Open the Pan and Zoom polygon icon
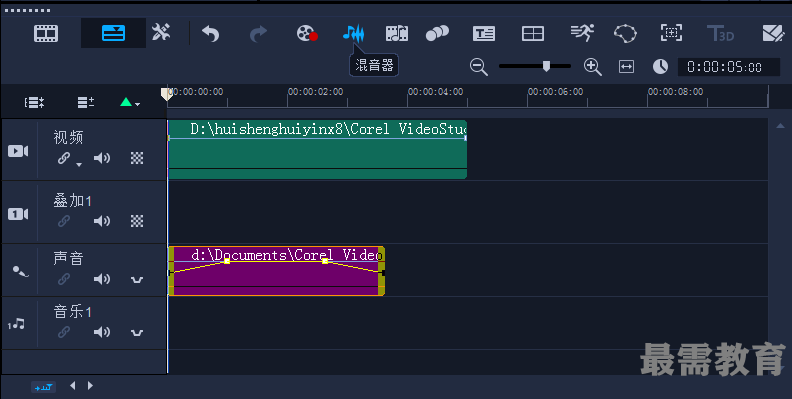 coord(625,34)
